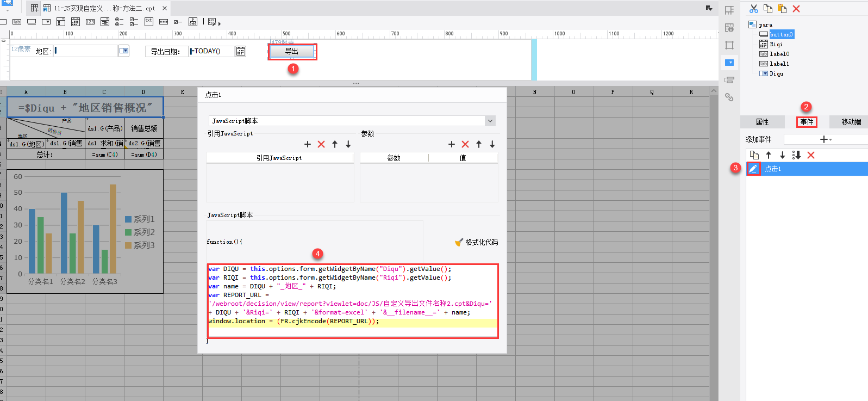Delete the selected widget using red X
Viewport: 868px width, 401px height.
click(796, 9)
